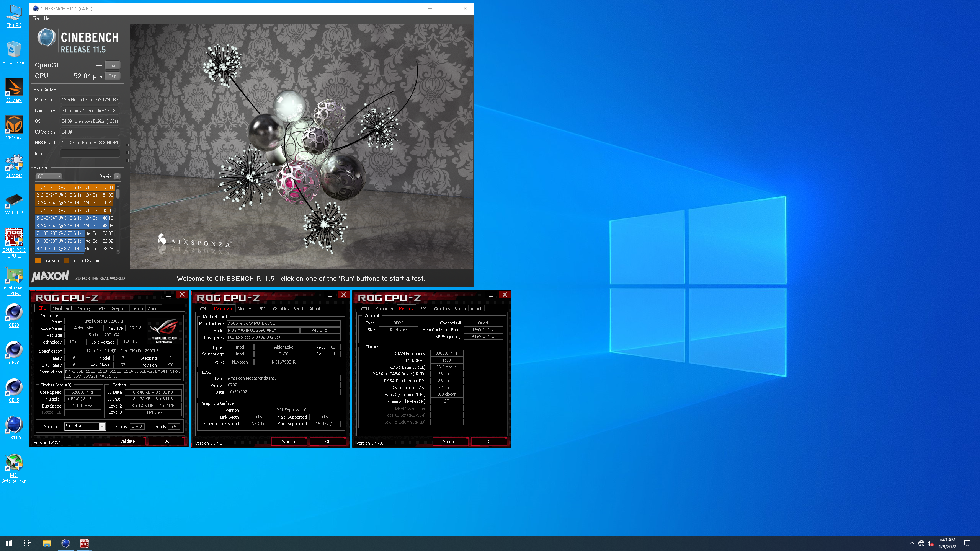Open File Explorer from the taskbar
Screen dimensions: 980x551
(x=47, y=543)
